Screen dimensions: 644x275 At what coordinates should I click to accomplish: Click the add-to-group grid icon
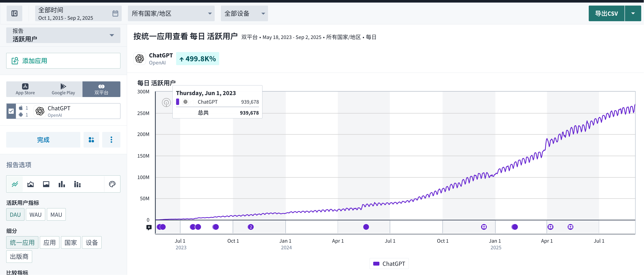(91, 140)
